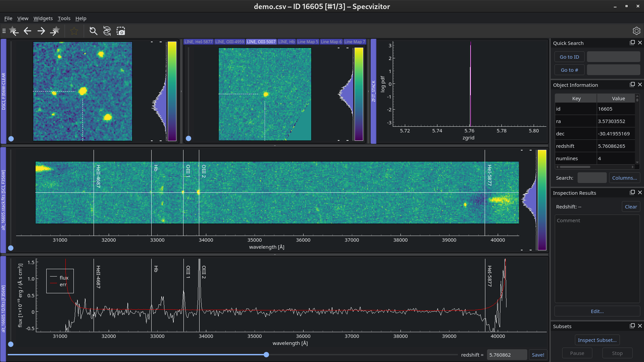Click the line map colorbar
The height and width of the screenshot is (362, 644).
(359, 94)
